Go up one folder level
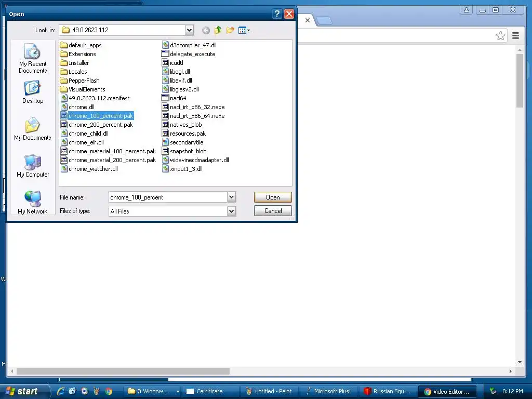The height and width of the screenshot is (399, 532). point(218,30)
